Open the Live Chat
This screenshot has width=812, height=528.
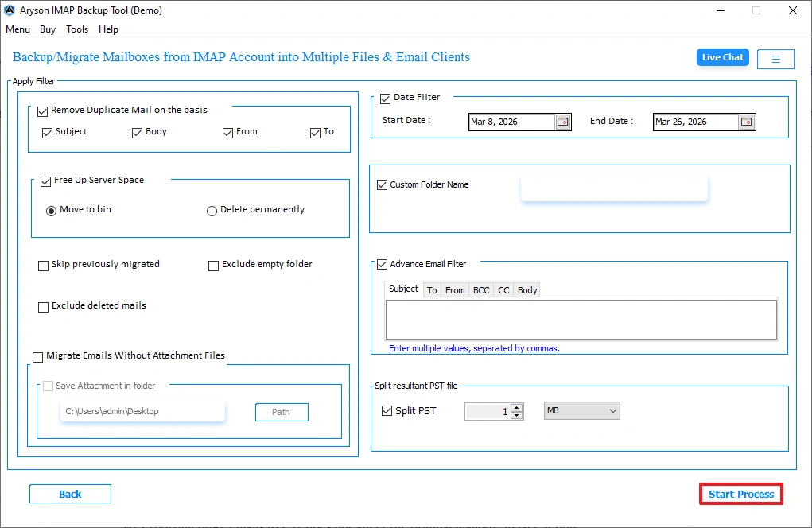coord(722,56)
